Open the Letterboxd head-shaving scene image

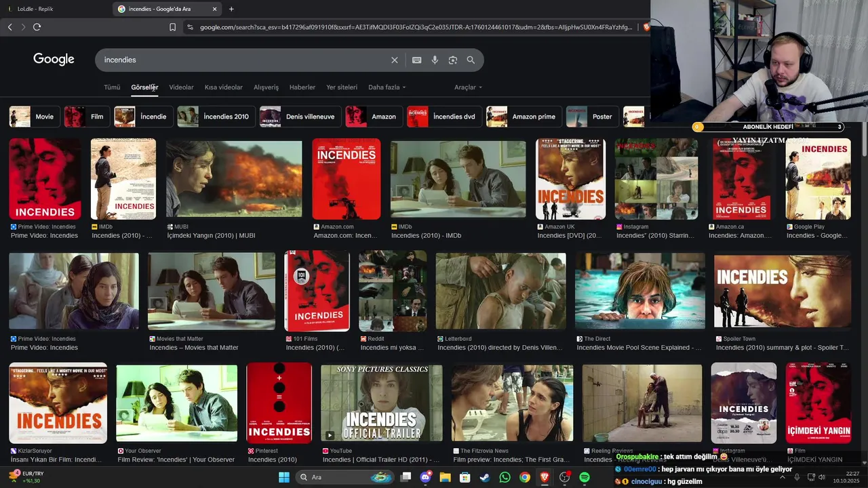(x=501, y=291)
